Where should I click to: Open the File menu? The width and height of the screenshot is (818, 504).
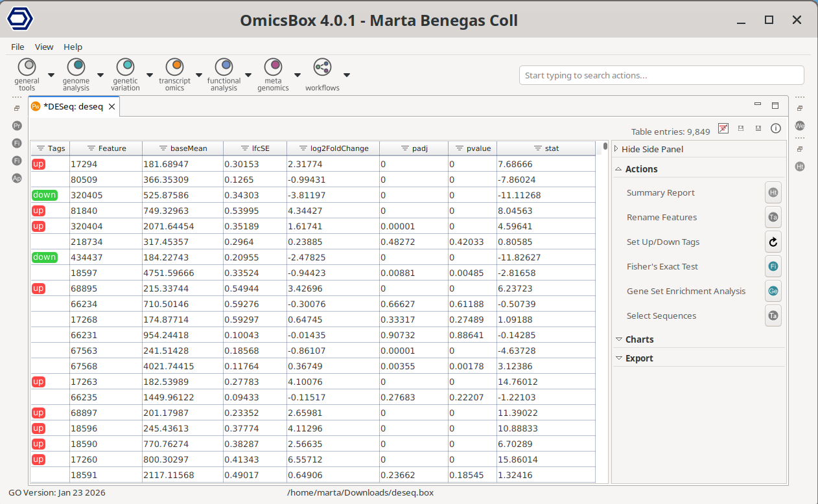coord(18,47)
